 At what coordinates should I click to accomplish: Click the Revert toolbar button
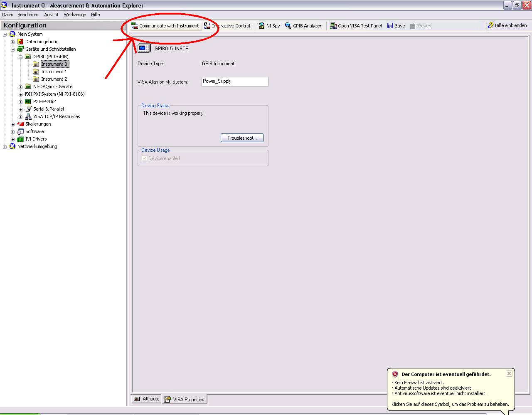pos(421,26)
